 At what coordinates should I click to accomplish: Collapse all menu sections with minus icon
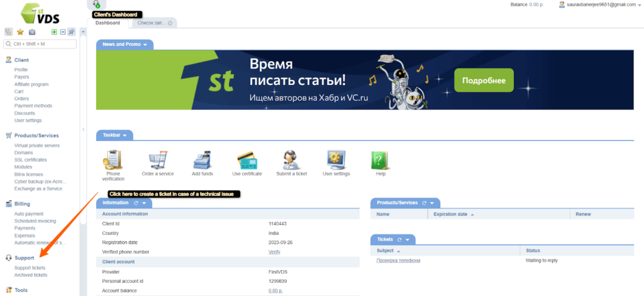point(63,31)
